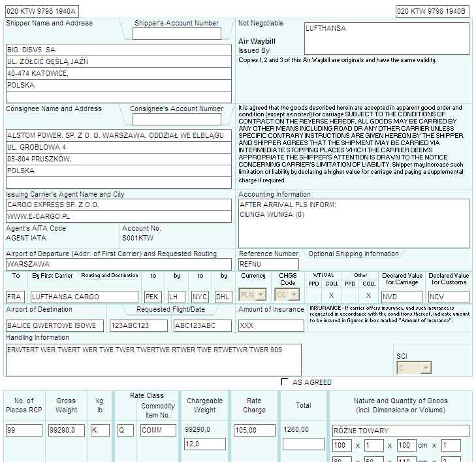Click the first dimension field 100 before x 1
This screenshot has width=476, height=462.
(342, 446)
